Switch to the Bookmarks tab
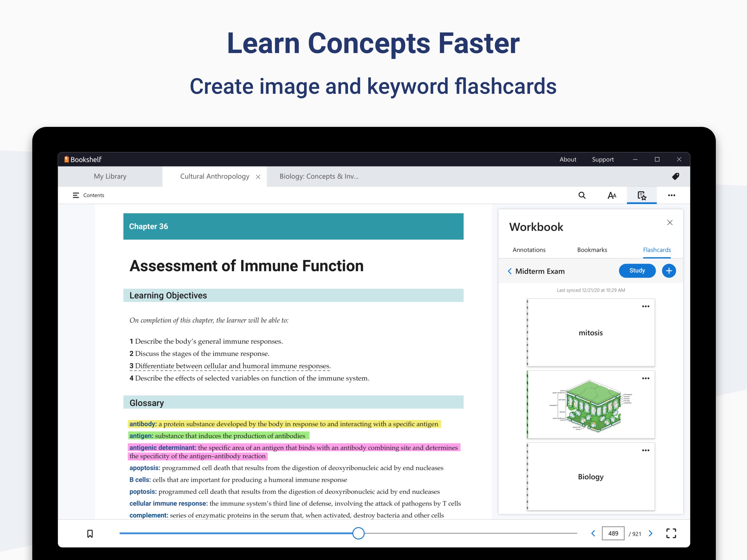 coord(592,250)
